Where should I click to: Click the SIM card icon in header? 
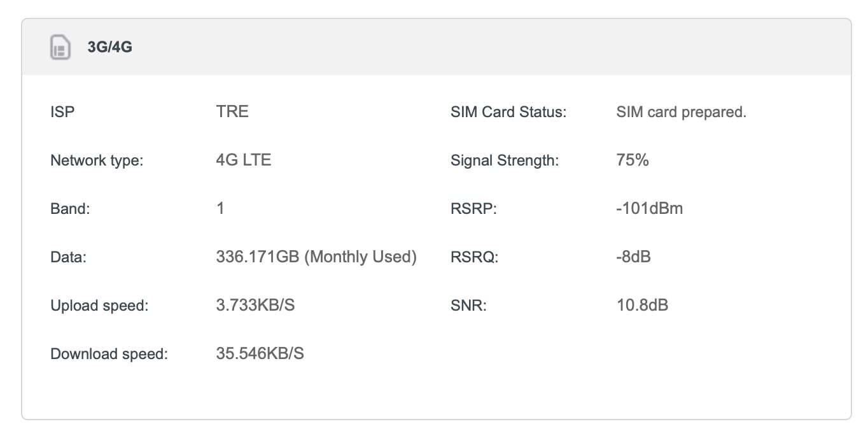[60, 48]
